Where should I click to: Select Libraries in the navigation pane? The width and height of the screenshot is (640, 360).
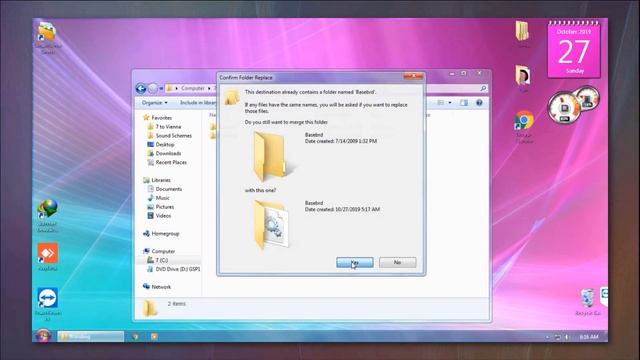(161, 180)
